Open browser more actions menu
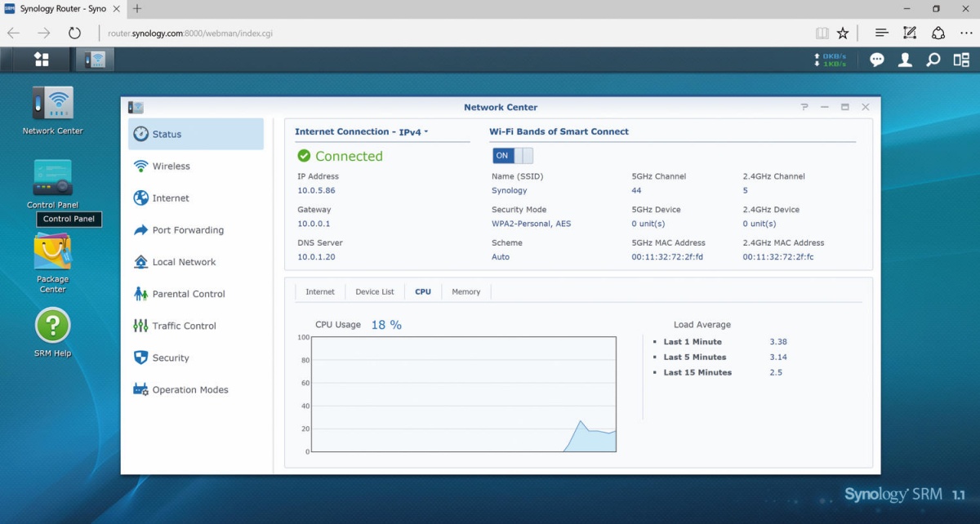The height and width of the screenshot is (524, 980). click(x=966, y=33)
